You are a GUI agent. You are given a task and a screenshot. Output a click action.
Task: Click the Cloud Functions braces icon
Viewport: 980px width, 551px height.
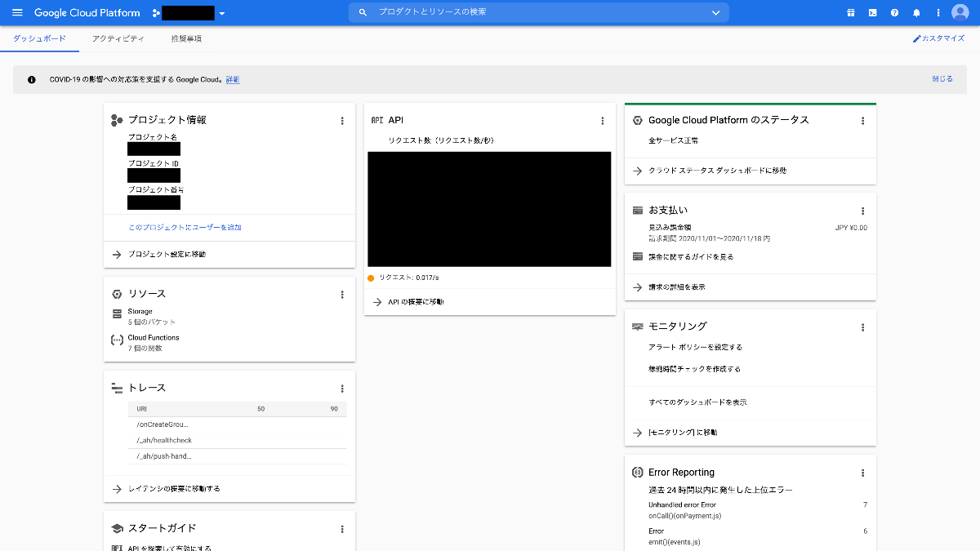(117, 340)
